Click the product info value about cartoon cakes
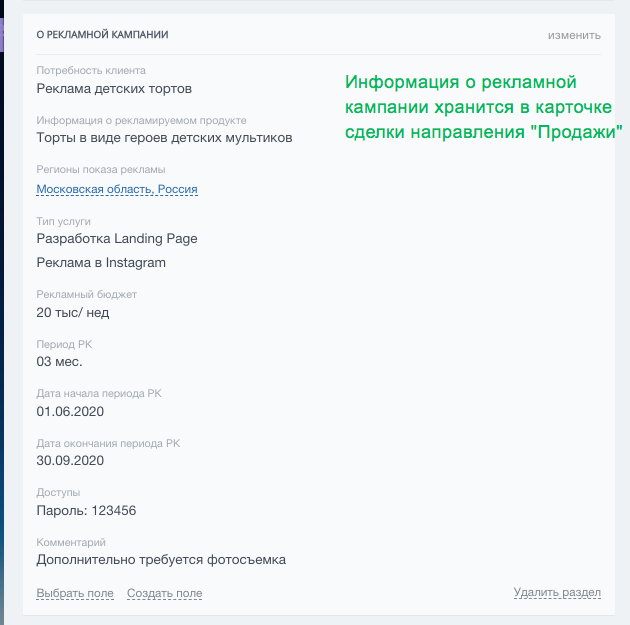 click(164, 137)
